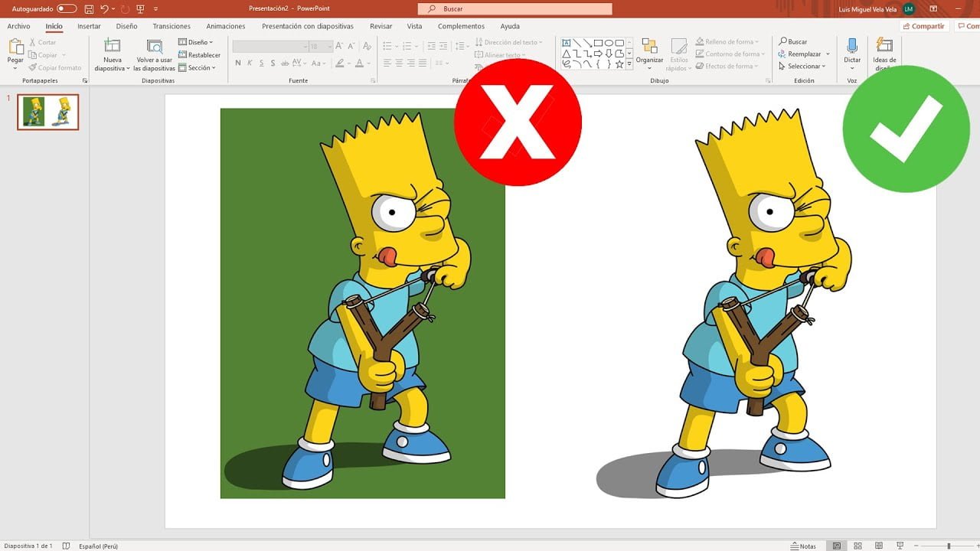
Task: Open Relleno de forma dropdown
Action: [727, 42]
